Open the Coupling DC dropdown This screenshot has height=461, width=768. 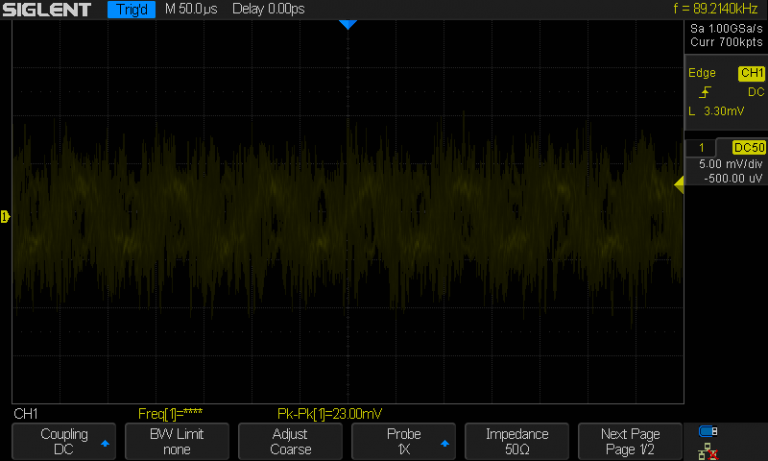pyautogui.click(x=64, y=441)
